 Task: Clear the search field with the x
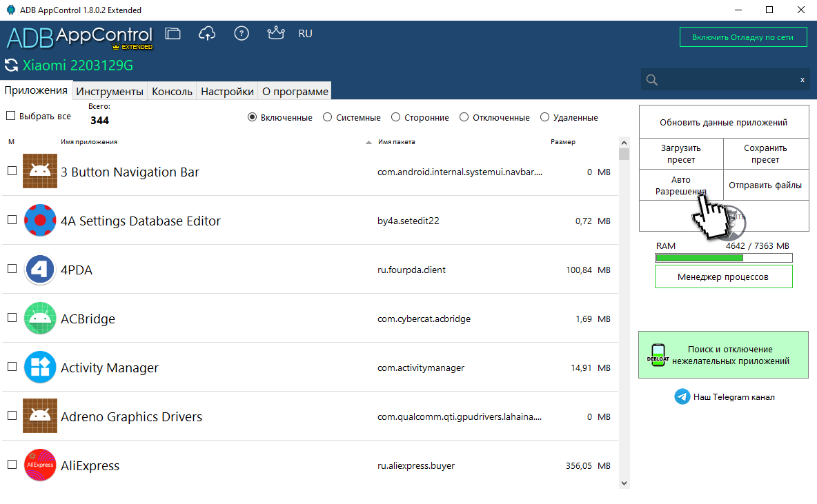803,80
